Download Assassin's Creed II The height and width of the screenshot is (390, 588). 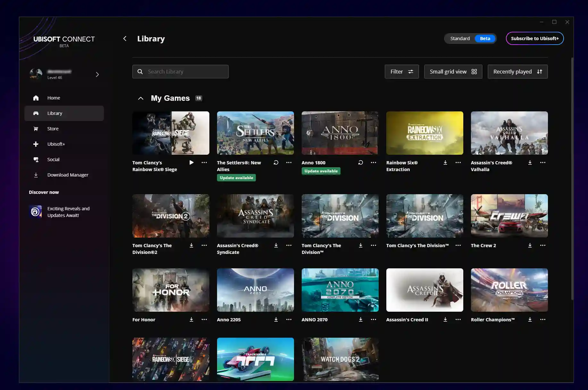[x=445, y=319]
